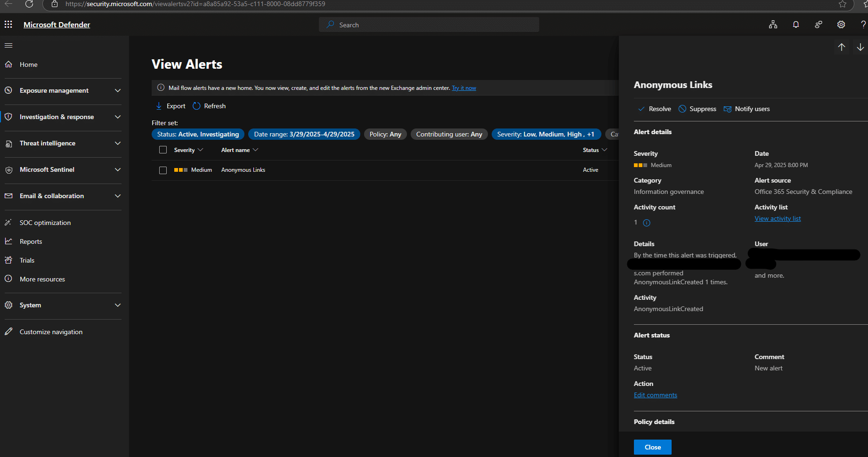Click the mail flow banner info icon
868x457 pixels.
point(161,88)
